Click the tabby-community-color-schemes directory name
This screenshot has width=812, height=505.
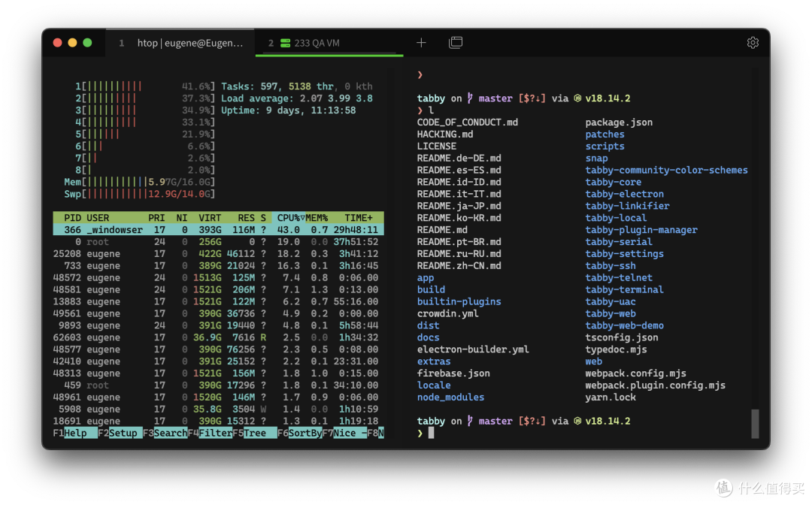[x=666, y=171]
